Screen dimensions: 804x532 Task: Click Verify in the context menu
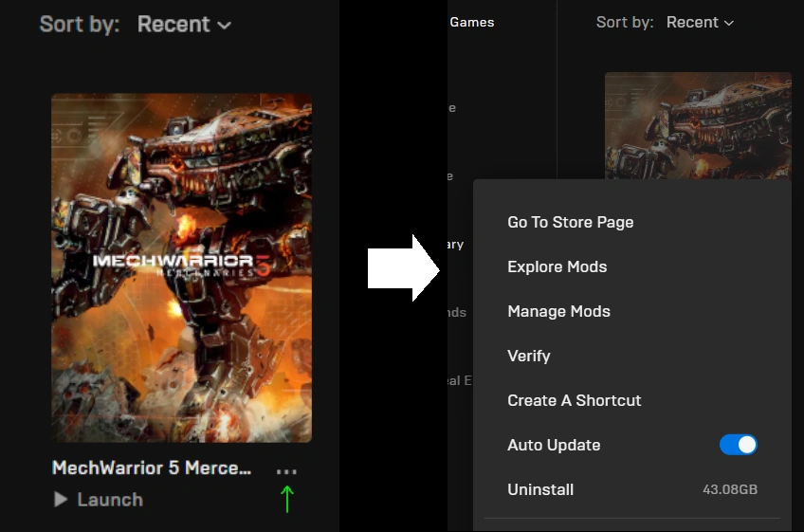528,356
